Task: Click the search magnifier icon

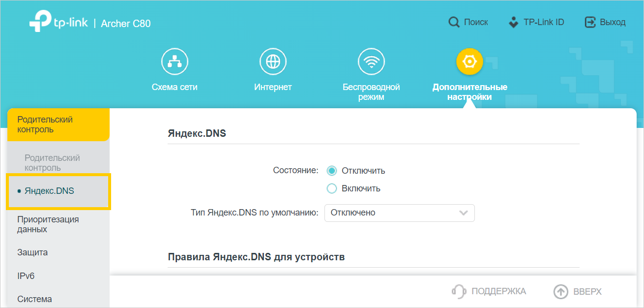Action: (x=454, y=23)
